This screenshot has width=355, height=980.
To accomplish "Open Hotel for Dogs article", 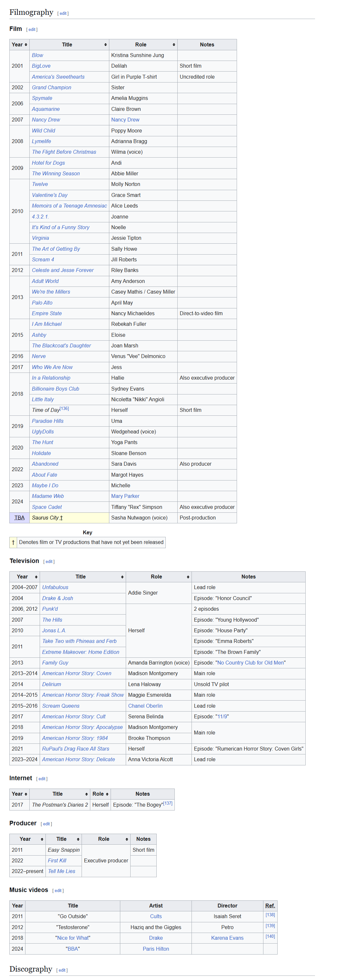I will (48, 163).
